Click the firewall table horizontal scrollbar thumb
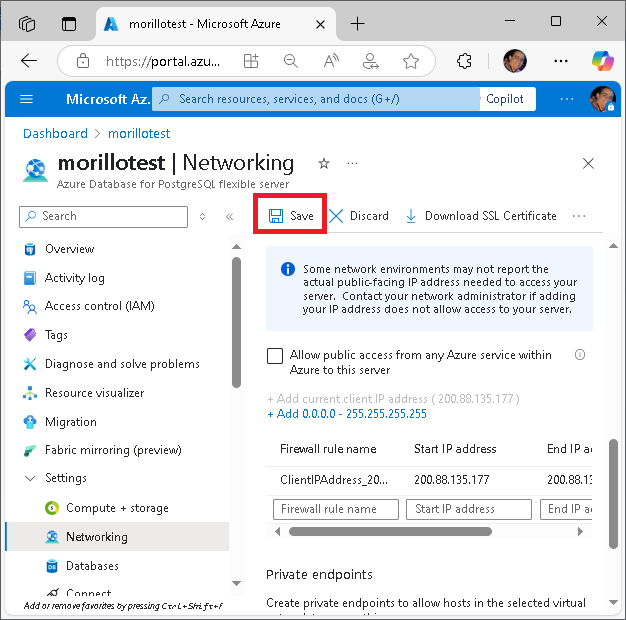Viewport: 626px width, 620px height. pos(390,531)
